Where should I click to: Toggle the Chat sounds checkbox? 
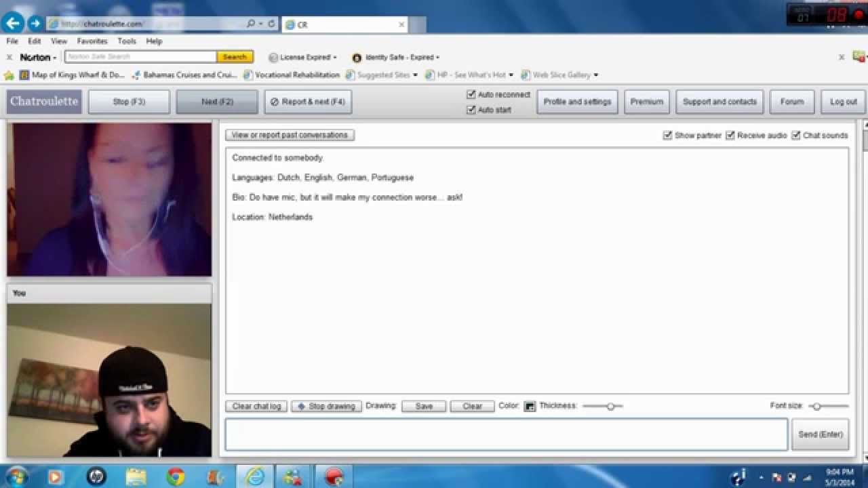coord(796,136)
